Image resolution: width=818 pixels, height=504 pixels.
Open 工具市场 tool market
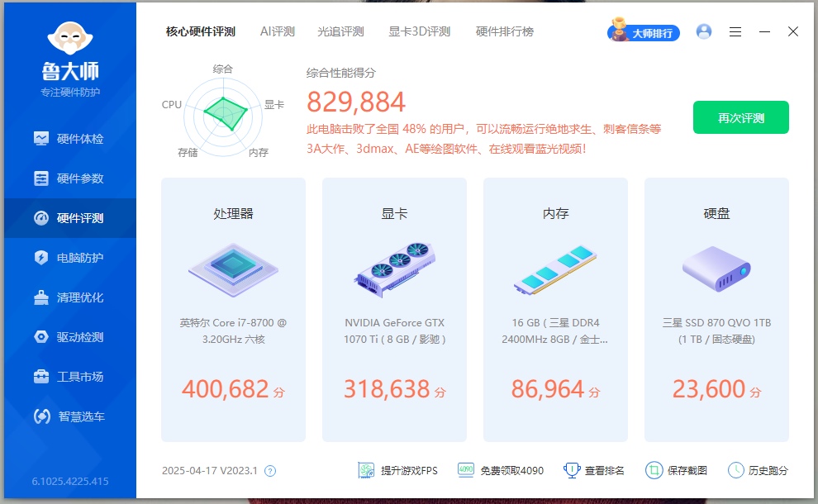coord(69,377)
